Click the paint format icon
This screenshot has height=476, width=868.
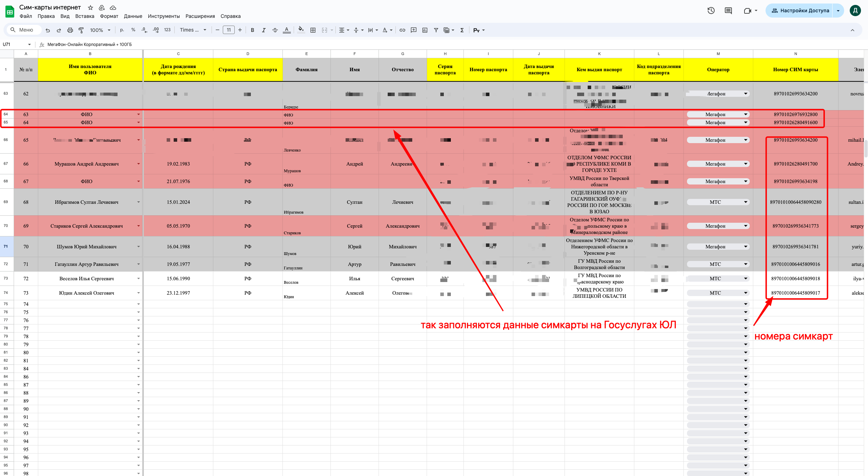tap(81, 30)
